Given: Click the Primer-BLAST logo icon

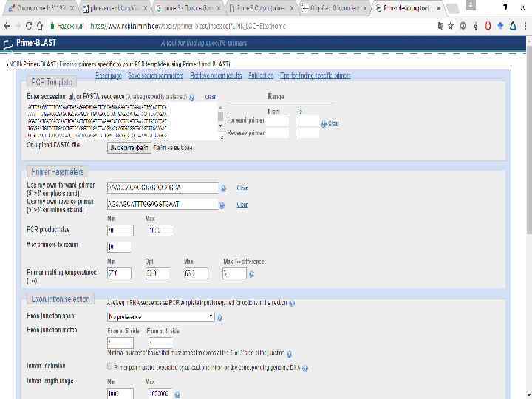Looking at the screenshot, I should [x=7, y=44].
